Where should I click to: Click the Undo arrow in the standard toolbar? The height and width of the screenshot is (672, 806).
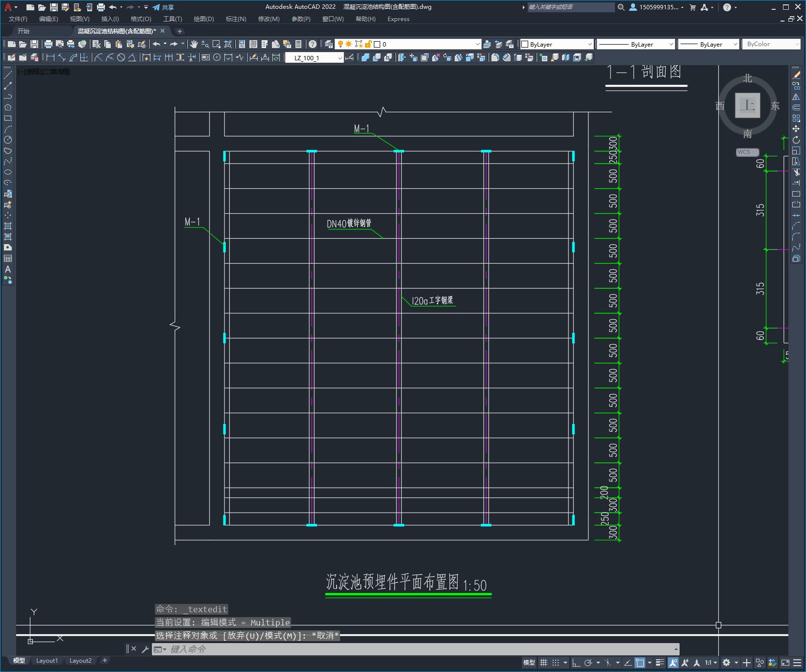[156, 44]
